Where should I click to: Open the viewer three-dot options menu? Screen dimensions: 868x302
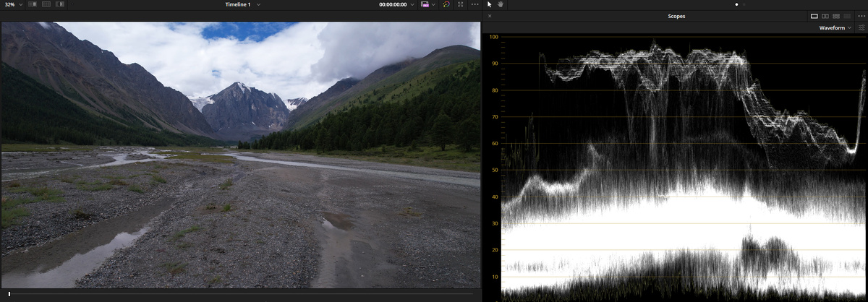pos(475,4)
